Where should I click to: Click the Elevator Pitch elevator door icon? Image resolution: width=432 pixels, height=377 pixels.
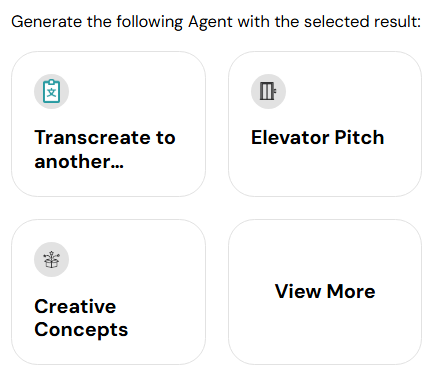coord(268,91)
